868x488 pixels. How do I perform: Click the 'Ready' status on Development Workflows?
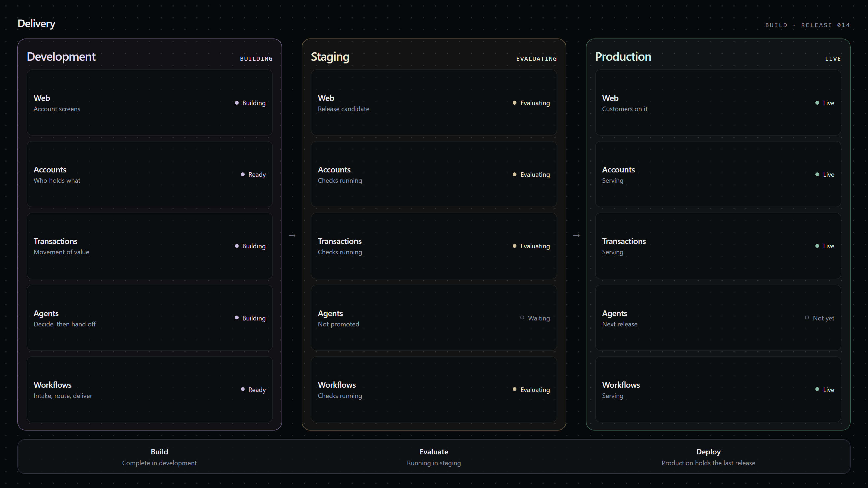point(253,390)
